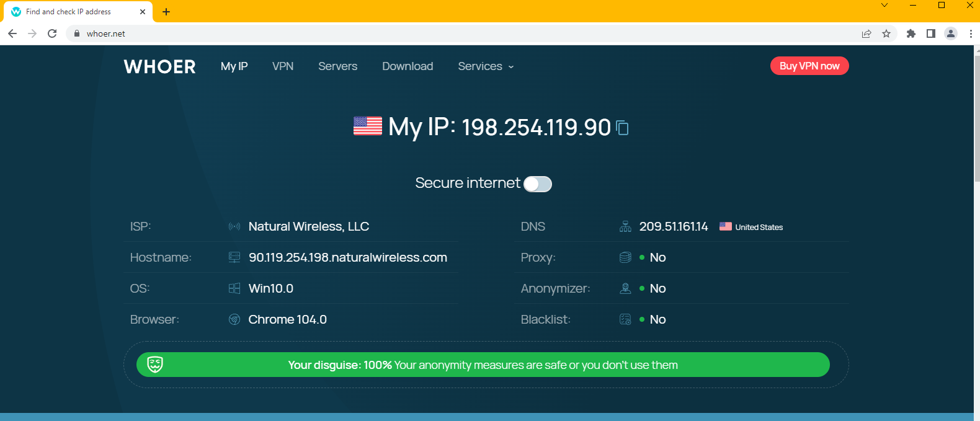Reload the page

pos(52,33)
